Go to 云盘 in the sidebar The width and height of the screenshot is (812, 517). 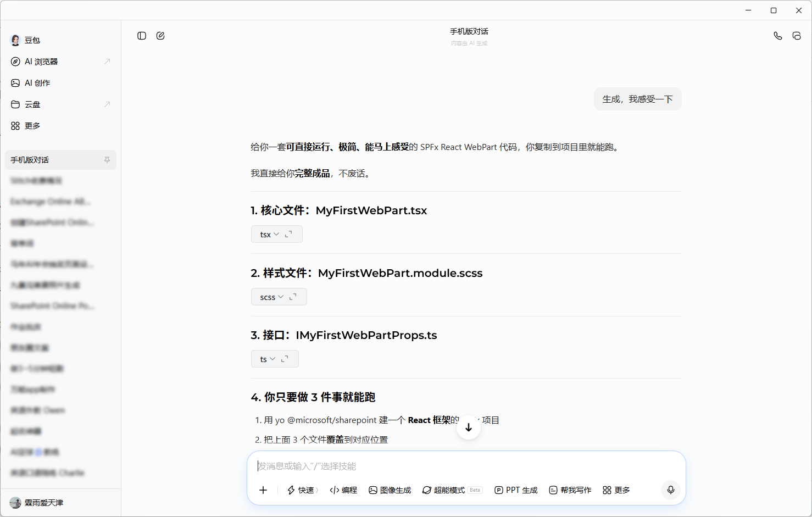60,104
